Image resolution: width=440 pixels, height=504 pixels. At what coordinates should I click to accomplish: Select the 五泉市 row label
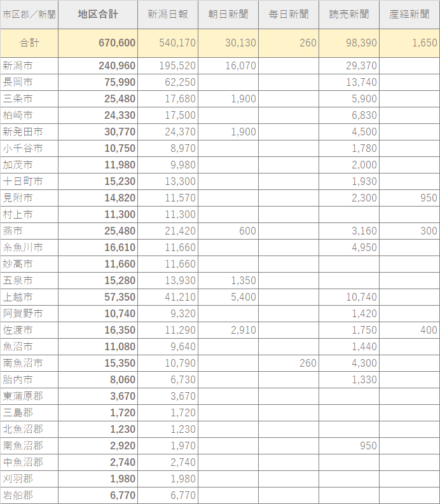click(18, 281)
